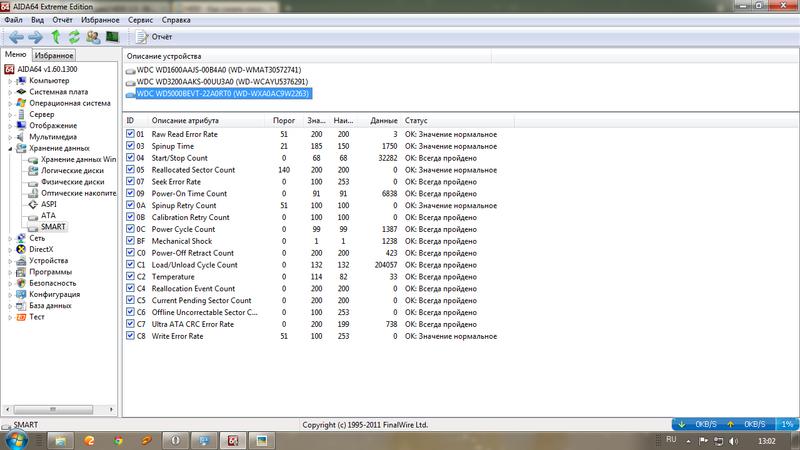
Task: Select Системная плата in the tree
Action: point(58,92)
